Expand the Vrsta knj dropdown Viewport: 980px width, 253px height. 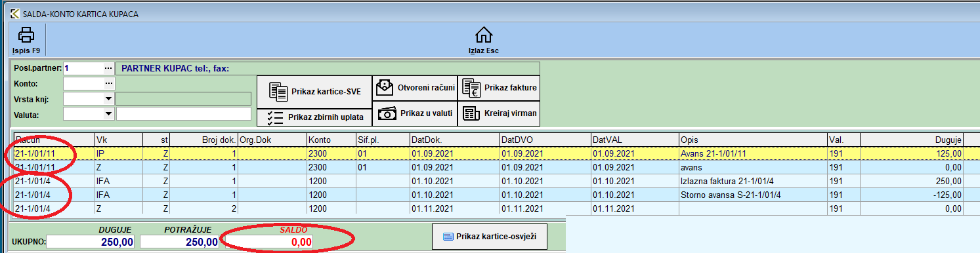click(x=108, y=99)
